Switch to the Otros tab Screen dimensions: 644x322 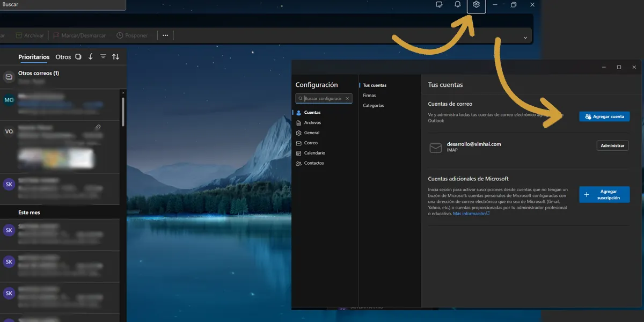click(x=63, y=57)
